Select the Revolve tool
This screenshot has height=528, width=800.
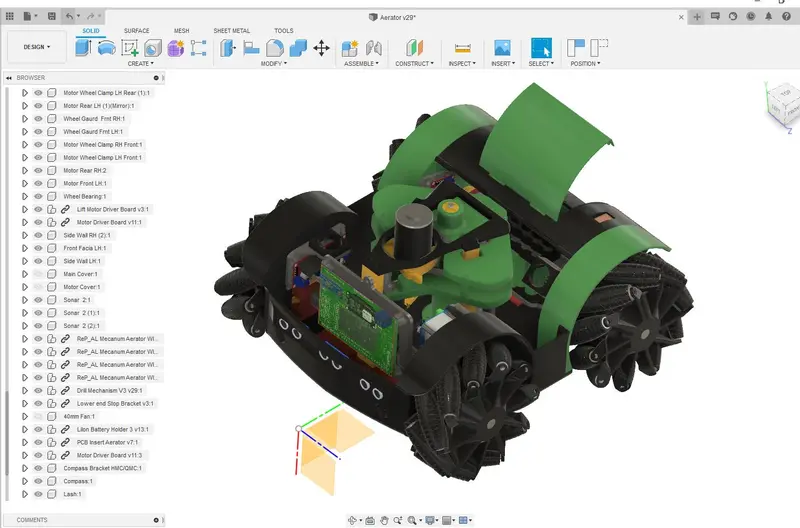click(107, 48)
